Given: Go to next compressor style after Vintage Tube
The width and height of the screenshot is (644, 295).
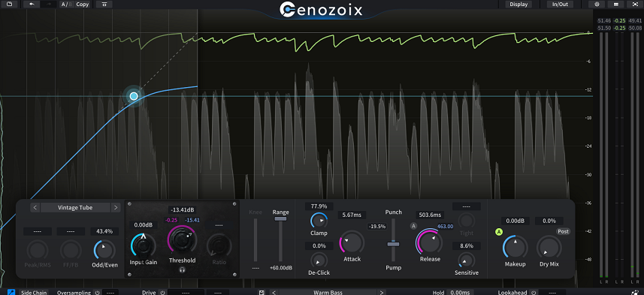Looking at the screenshot, I should (116, 208).
